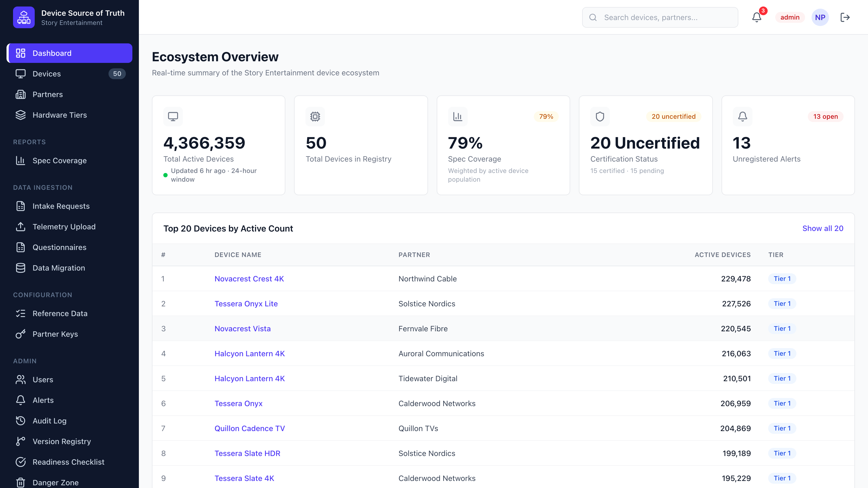Click the bar chart icon on the Spec Coverage card
868x488 pixels.
pos(458,117)
